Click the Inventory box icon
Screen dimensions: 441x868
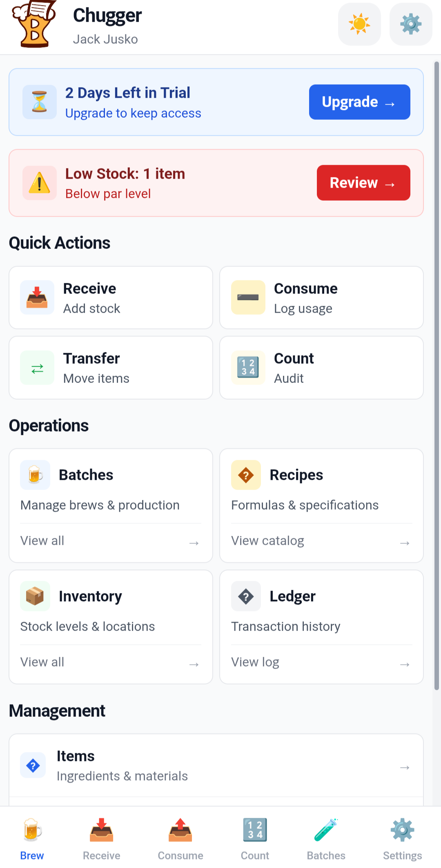pyautogui.click(x=35, y=596)
